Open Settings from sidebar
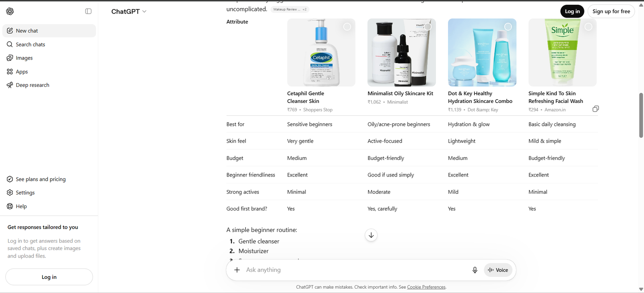Image resolution: width=644 pixels, height=293 pixels. pos(49,193)
